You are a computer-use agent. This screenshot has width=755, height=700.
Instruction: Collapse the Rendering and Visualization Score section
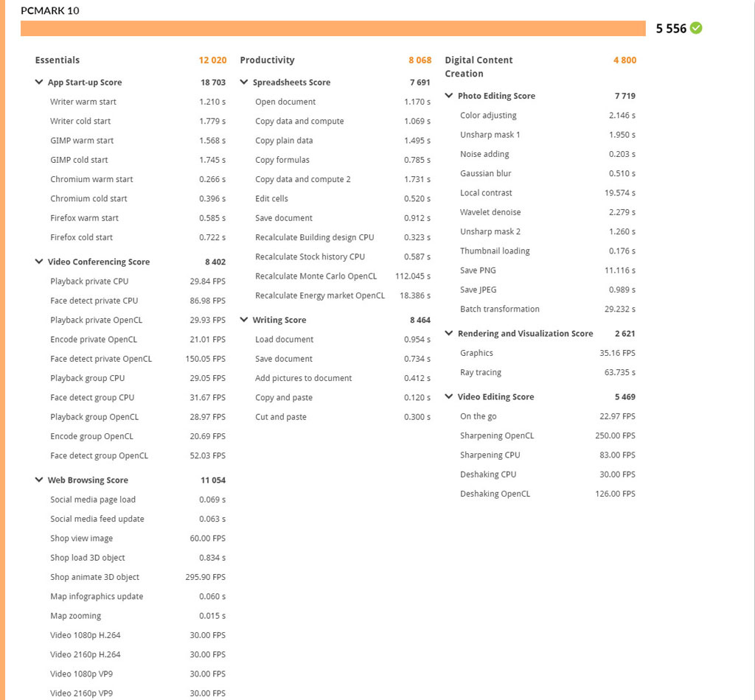(x=449, y=333)
